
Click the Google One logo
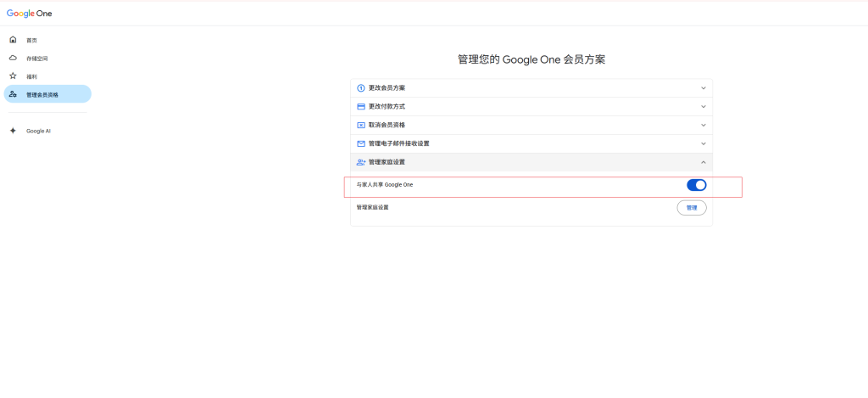click(x=29, y=13)
